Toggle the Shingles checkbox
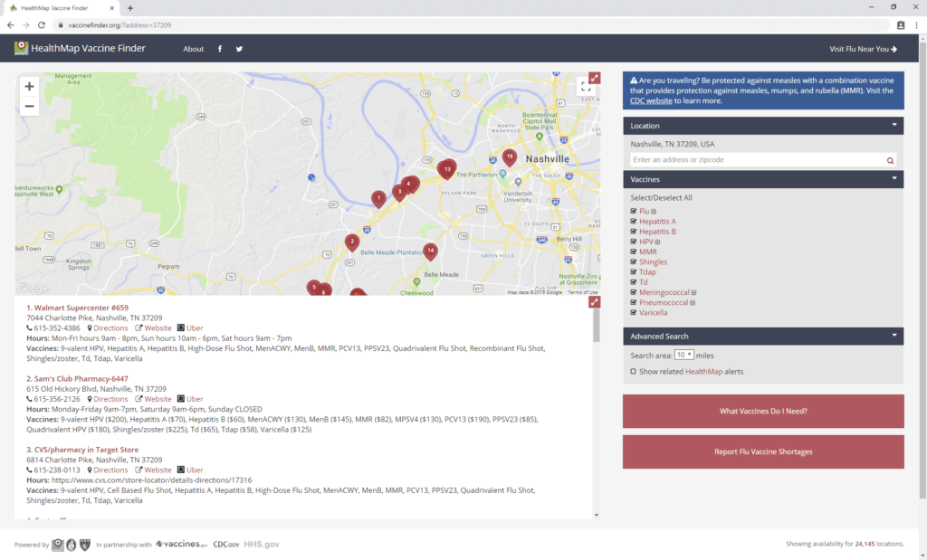Image resolution: width=927 pixels, height=560 pixels. tap(633, 261)
